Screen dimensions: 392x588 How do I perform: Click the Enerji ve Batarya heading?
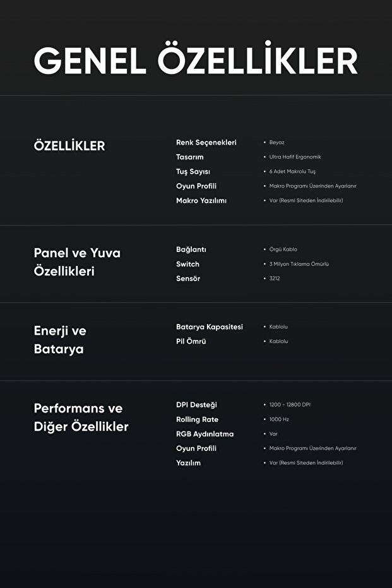[x=60, y=339]
